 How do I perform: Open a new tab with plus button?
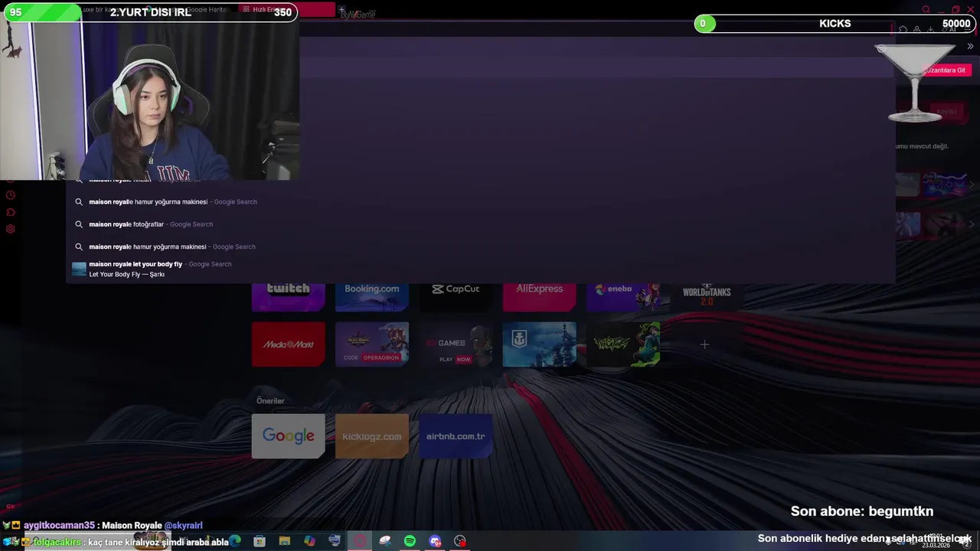[x=341, y=10]
